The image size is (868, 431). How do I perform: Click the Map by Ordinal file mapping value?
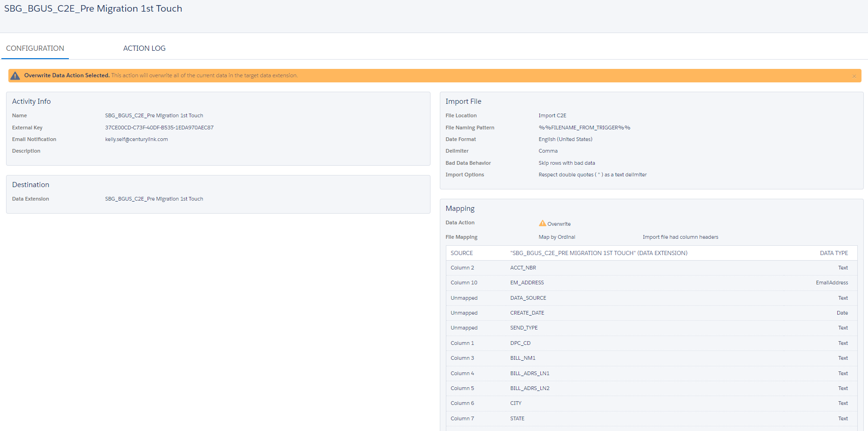[557, 236]
